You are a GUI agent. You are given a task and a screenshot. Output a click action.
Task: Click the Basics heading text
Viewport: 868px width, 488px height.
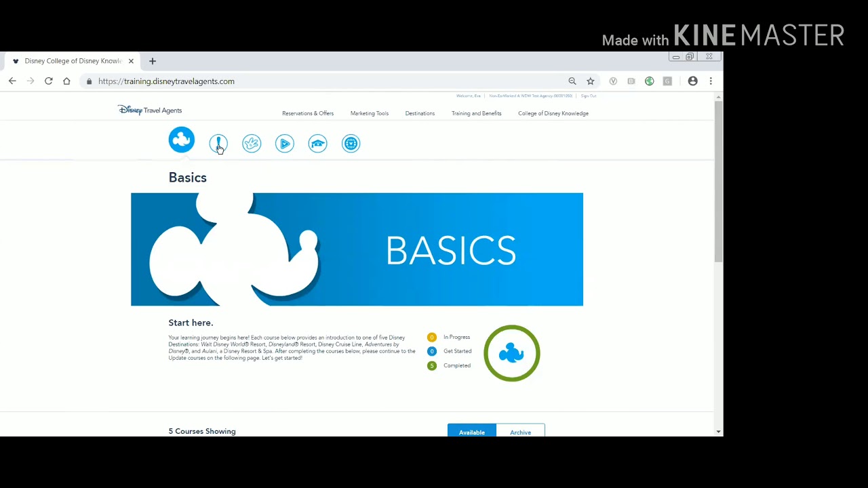click(188, 178)
